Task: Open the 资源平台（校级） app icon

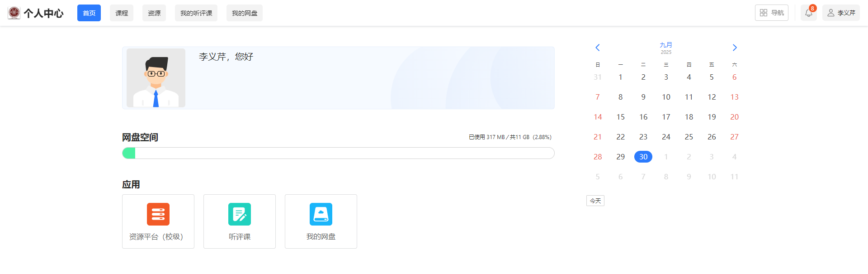Action: pyautogui.click(x=158, y=214)
